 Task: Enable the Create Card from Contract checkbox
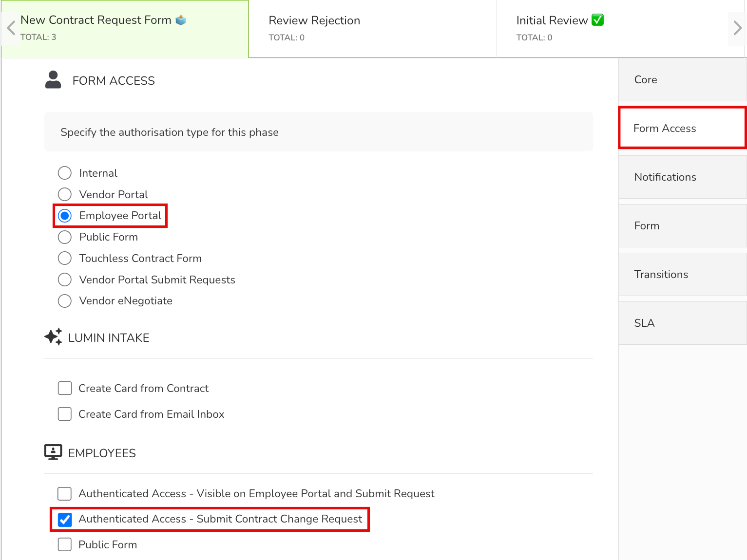[x=65, y=388]
